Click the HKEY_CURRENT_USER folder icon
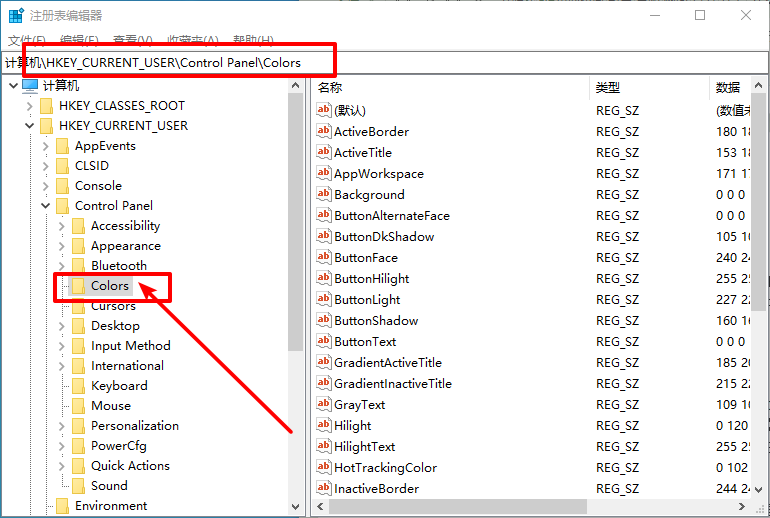The height and width of the screenshot is (518, 770). pos(47,126)
